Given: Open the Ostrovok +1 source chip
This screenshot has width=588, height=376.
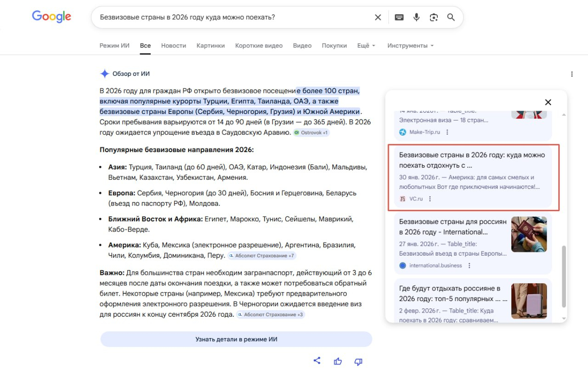Looking at the screenshot, I should click(311, 132).
